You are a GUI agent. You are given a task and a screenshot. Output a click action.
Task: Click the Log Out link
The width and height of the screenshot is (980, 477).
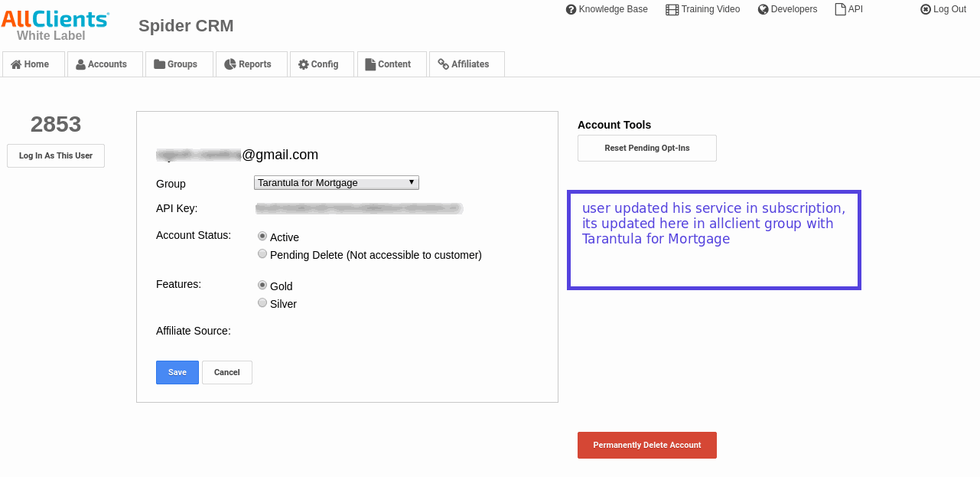coord(943,10)
